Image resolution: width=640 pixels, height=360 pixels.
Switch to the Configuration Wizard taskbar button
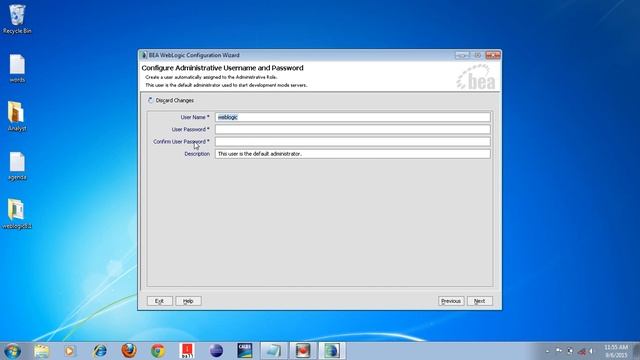[x=331, y=351]
